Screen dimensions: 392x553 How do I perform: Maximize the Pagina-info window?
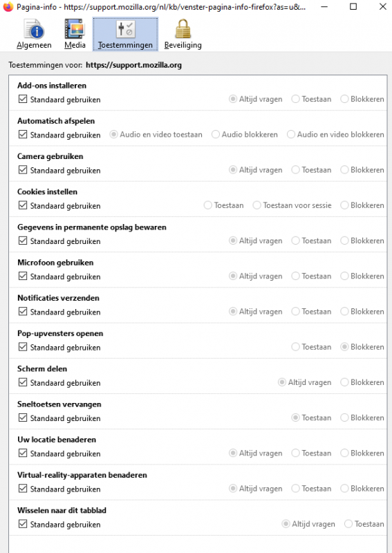coord(353,7)
